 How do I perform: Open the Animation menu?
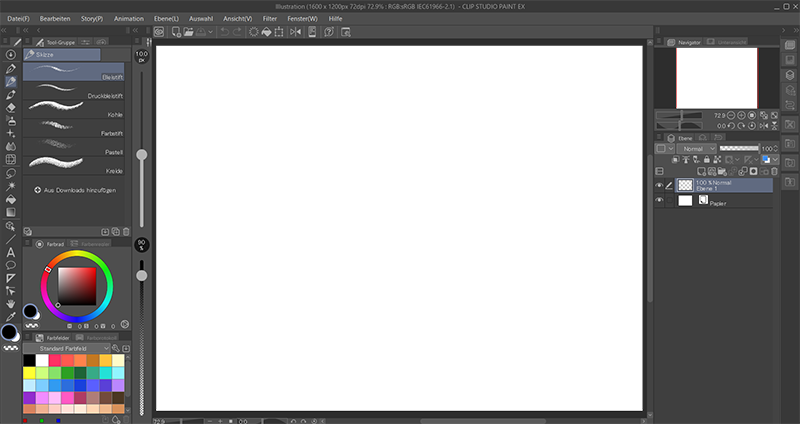tap(128, 18)
